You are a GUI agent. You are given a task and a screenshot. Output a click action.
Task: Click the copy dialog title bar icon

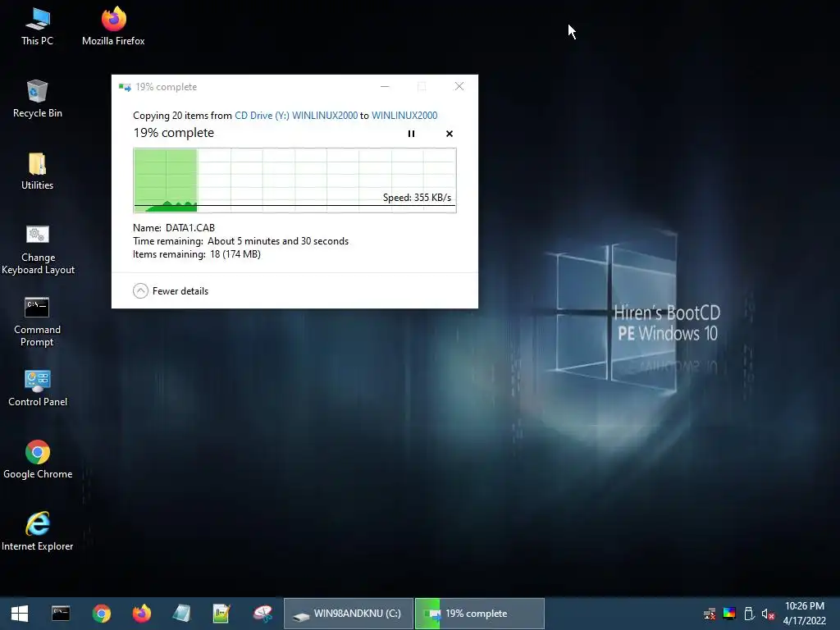125,87
